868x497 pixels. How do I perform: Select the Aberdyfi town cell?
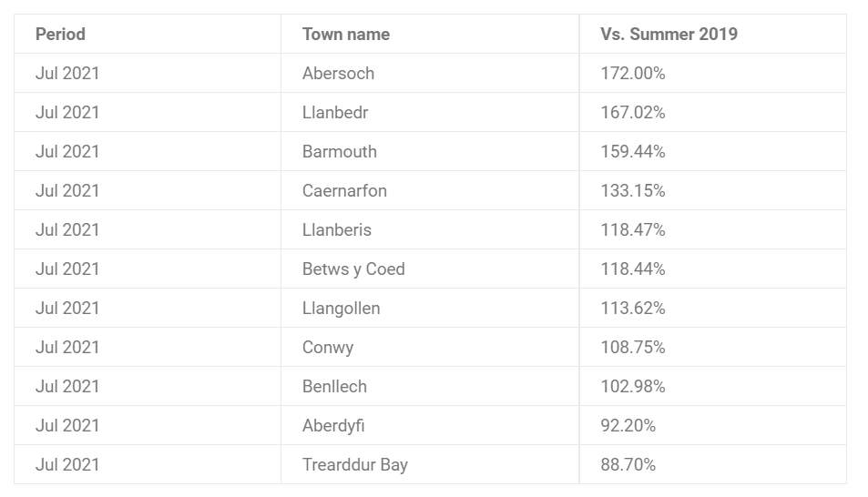pyautogui.click(x=430, y=426)
